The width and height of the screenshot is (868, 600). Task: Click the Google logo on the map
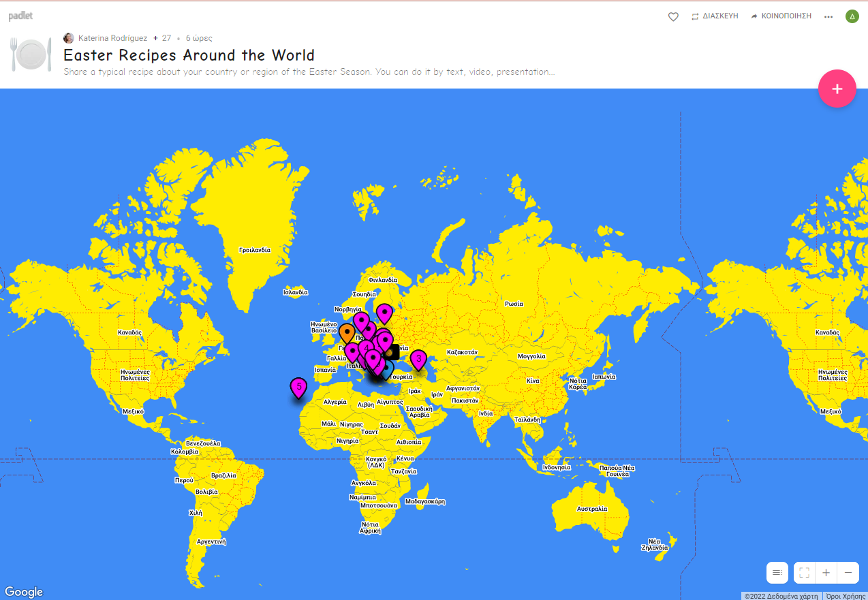coord(24,592)
